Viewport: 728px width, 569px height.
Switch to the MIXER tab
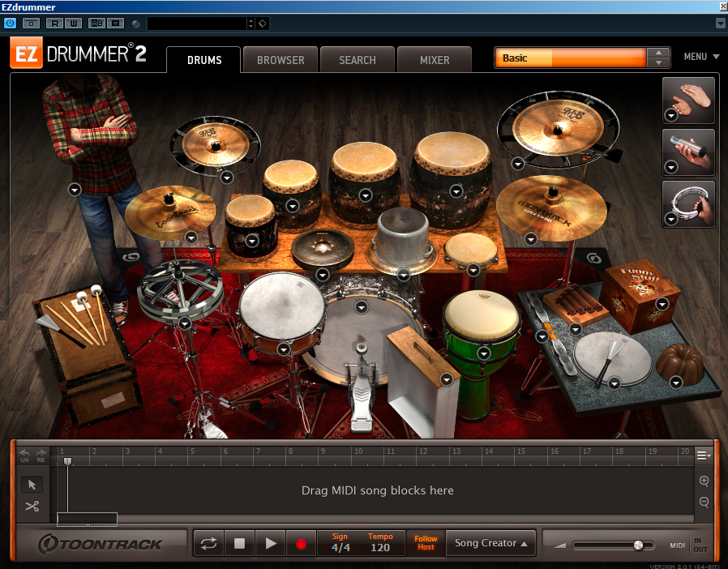435,60
